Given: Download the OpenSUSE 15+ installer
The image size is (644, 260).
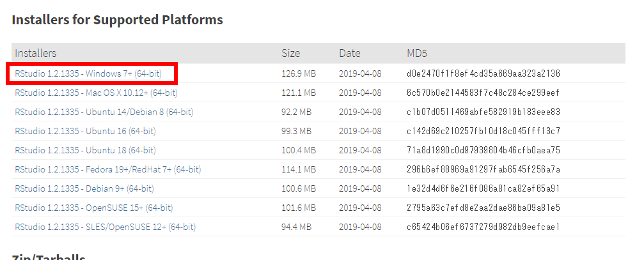Looking at the screenshot, I should [x=93, y=208].
